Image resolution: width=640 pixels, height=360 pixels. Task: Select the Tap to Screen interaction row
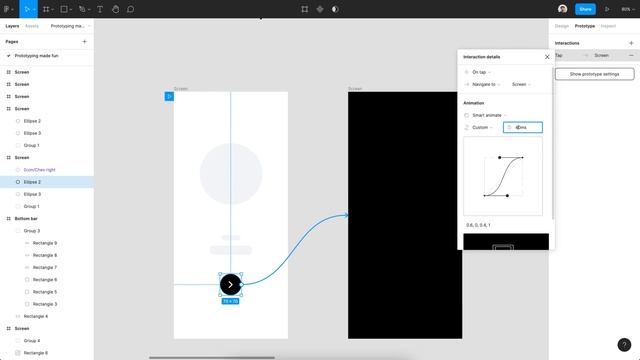pos(594,56)
